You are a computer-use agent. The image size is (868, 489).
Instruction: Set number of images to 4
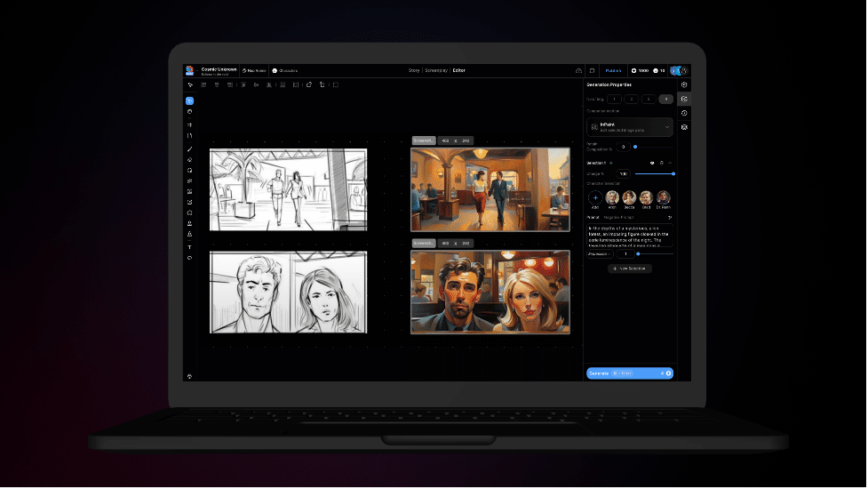(665, 99)
